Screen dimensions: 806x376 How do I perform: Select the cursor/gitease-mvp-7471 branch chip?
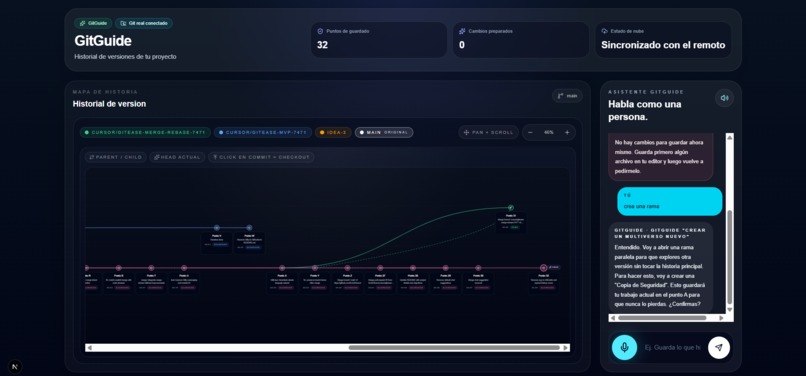pos(263,132)
